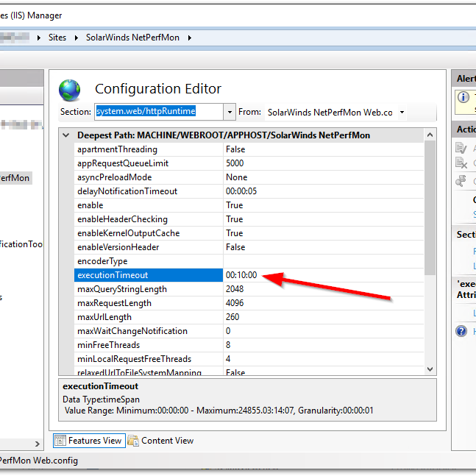Select the maxWaitChangeNotification row

coord(249,331)
